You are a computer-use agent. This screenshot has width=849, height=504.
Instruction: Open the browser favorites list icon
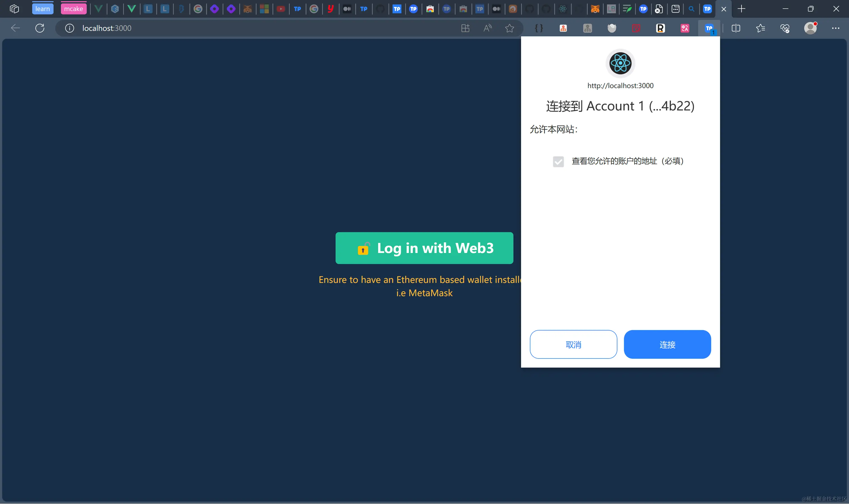coord(761,28)
